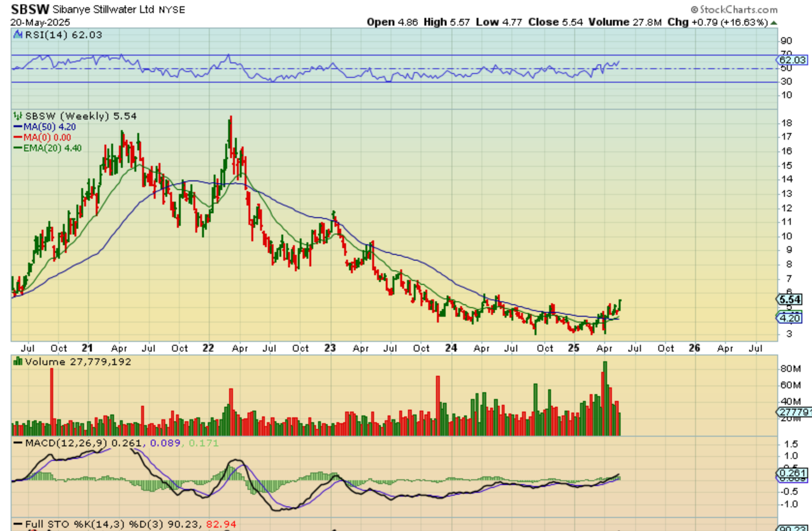
Task: Click the -1.0 label on the MACD axis
Action: click(788, 504)
